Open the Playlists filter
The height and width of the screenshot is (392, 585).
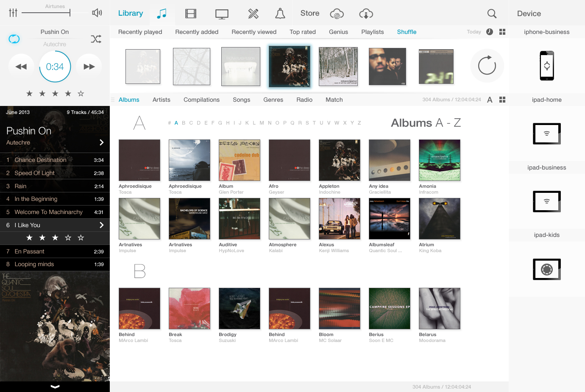[x=373, y=32]
